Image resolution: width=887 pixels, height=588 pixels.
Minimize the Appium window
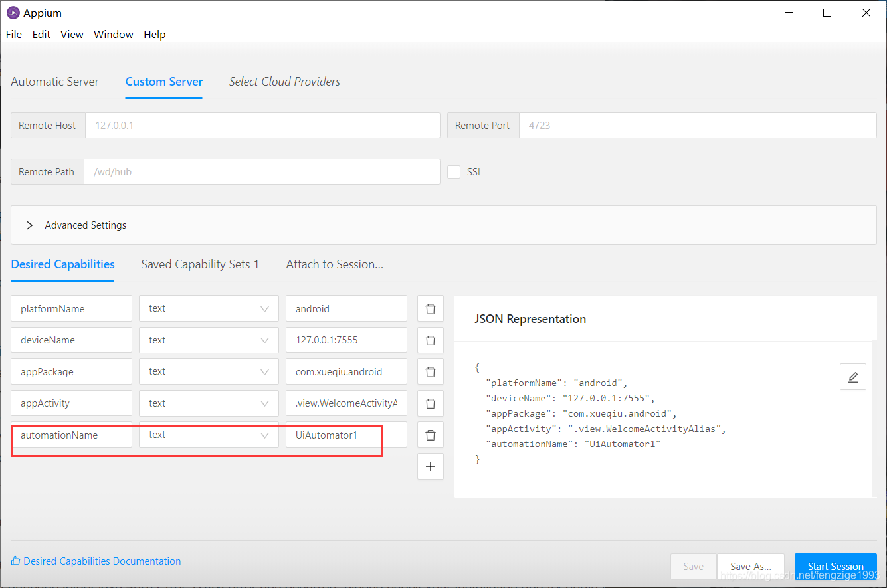coord(789,13)
